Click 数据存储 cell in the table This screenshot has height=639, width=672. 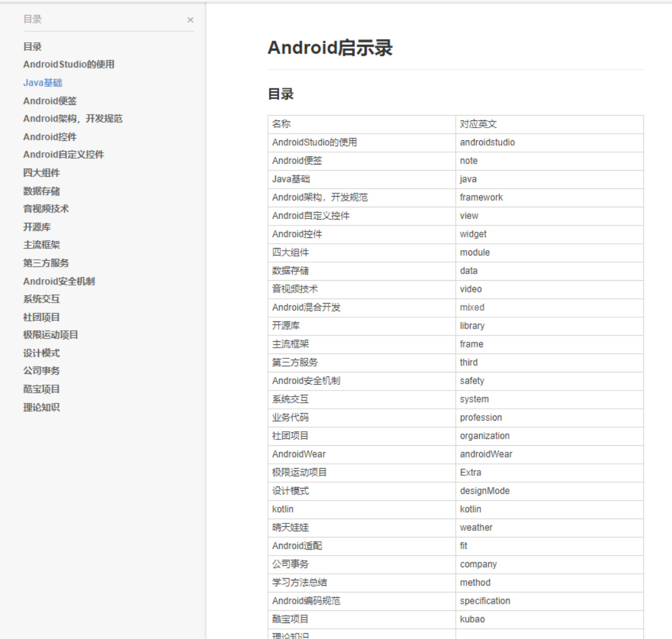[362, 271]
